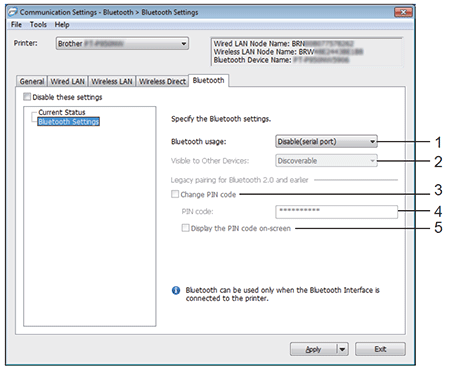Switch to the Wired LAN tab
Image resolution: width=450 pixels, height=380 pixels.
coord(67,81)
